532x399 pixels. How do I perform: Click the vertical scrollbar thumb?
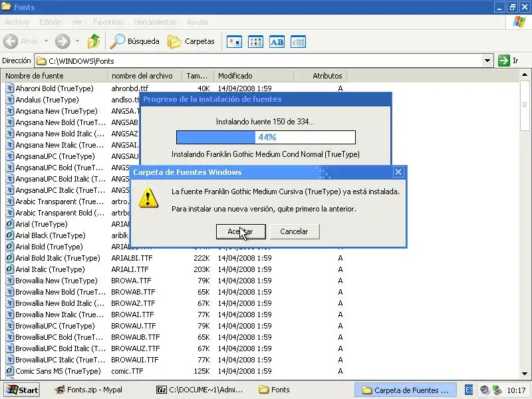tap(525, 105)
